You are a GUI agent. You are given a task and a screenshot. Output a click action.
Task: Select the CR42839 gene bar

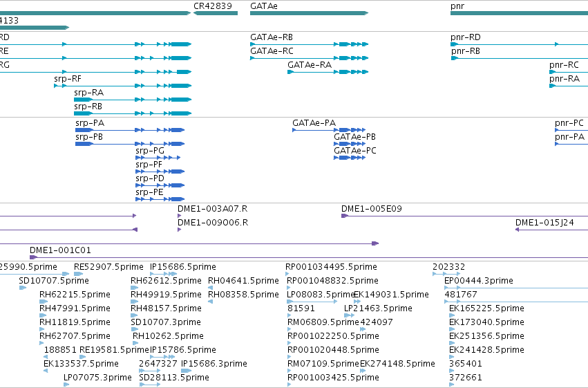216,13
